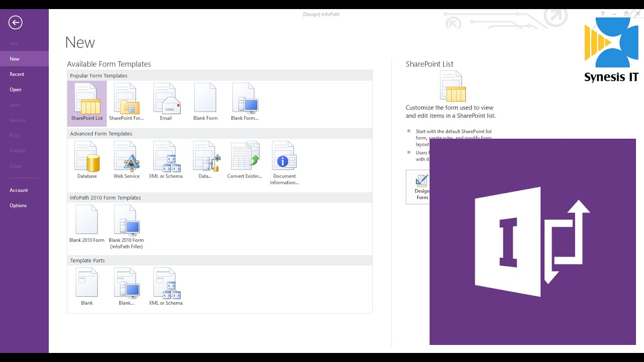Click the Popular Form Templates header

coord(220,76)
